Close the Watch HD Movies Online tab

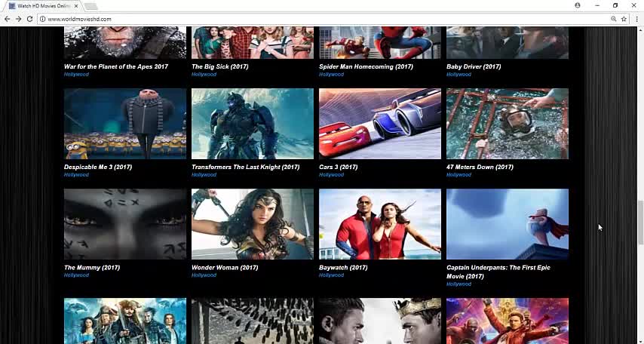(x=76, y=6)
